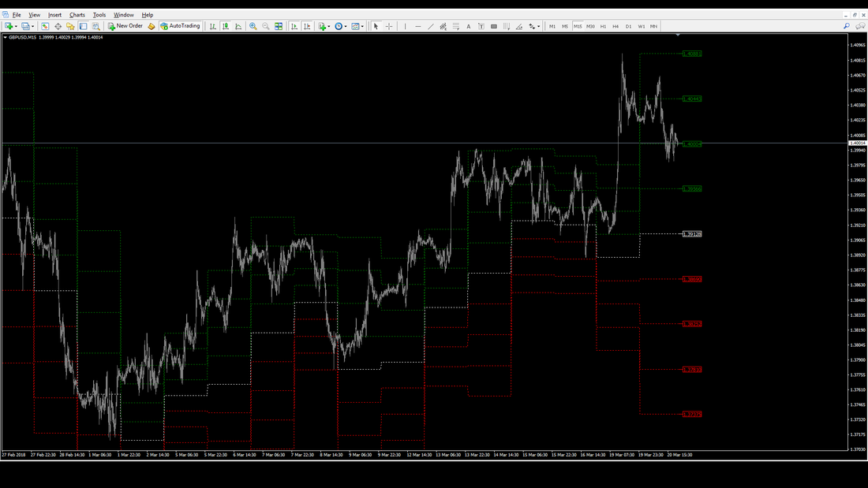Click the Tile Windows icon

[x=279, y=26]
